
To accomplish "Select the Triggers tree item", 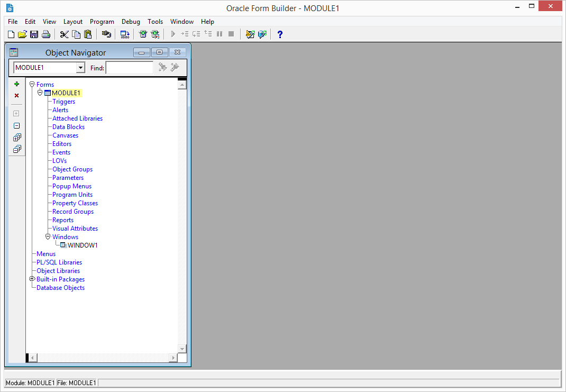I will [x=64, y=102].
